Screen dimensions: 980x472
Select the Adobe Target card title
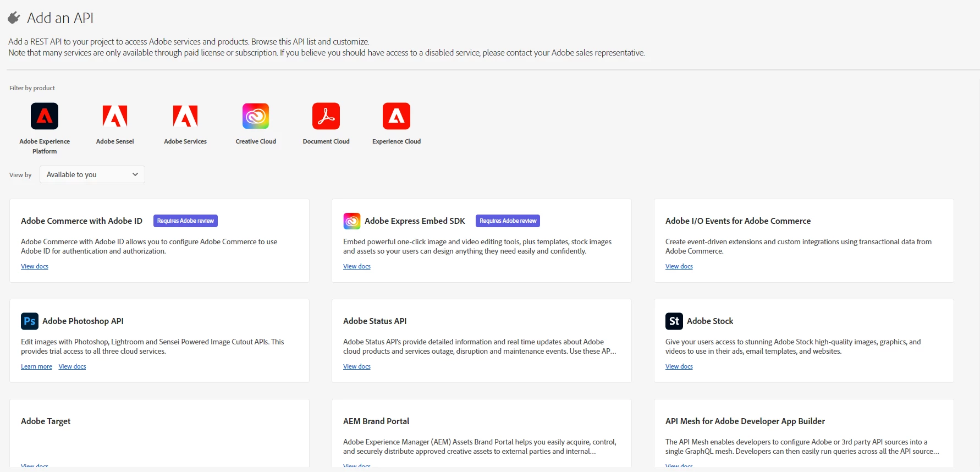pos(46,421)
